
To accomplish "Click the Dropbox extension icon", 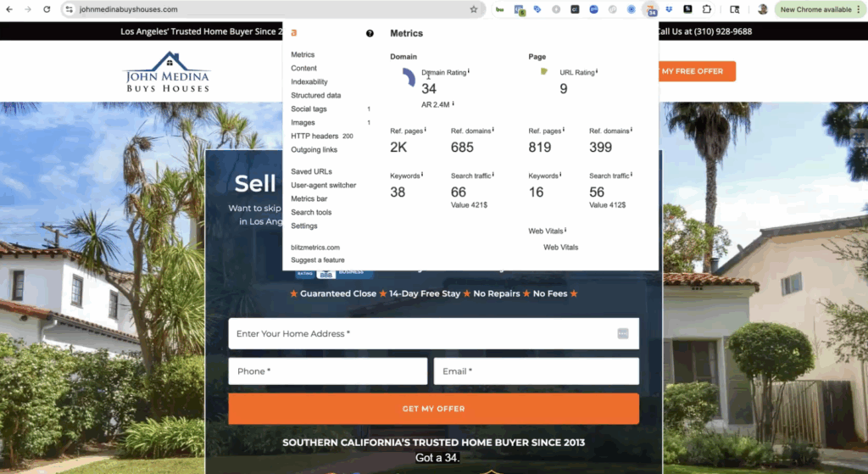I will pos(670,9).
